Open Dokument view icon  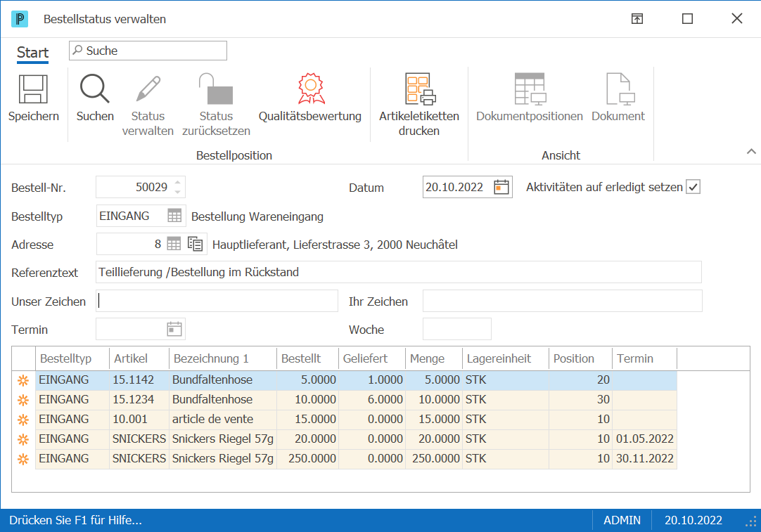620,89
